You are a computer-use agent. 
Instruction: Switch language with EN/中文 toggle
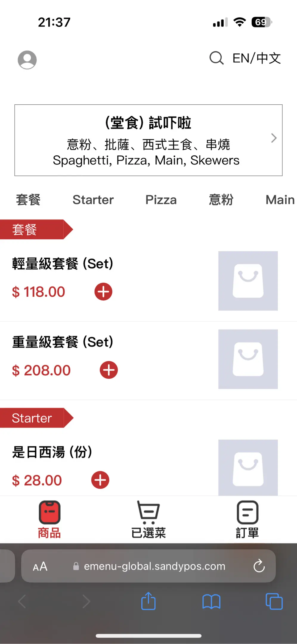(x=256, y=58)
